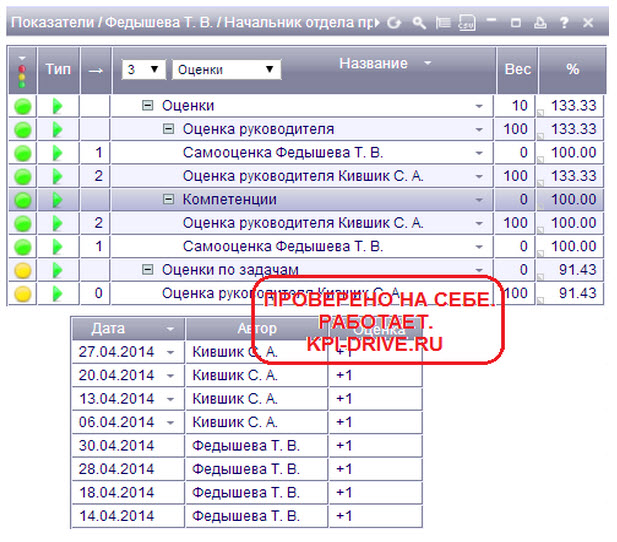Click +1 score in 14.04.2014 row

coord(344,516)
